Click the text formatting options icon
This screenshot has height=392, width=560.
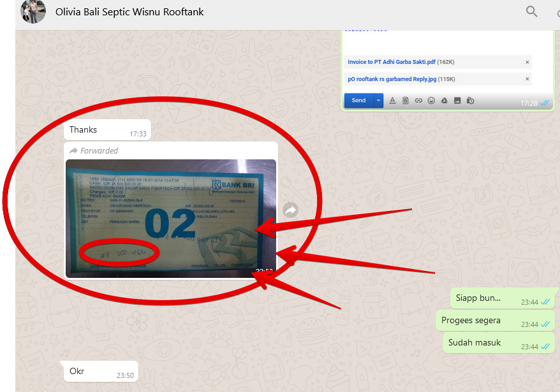point(392,100)
